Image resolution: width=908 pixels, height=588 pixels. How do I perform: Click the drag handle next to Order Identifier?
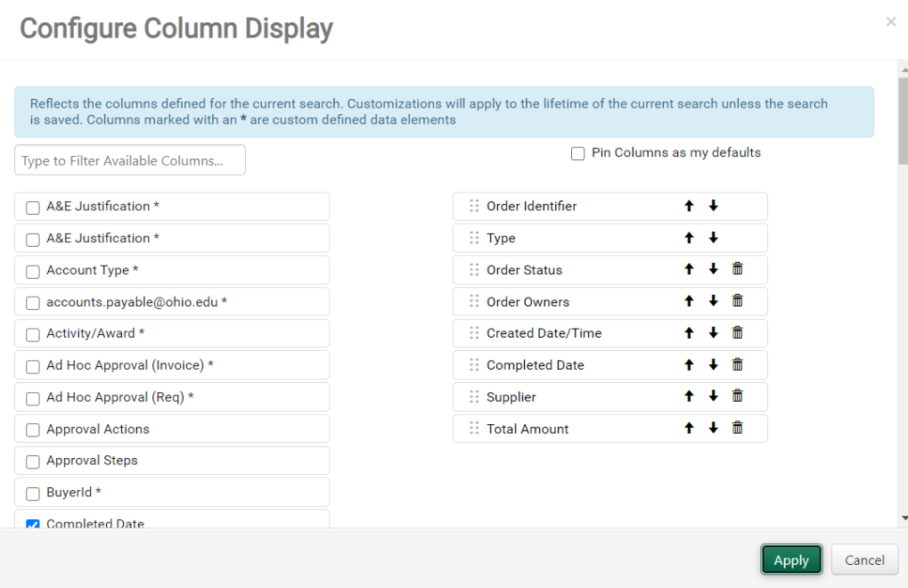pyautogui.click(x=473, y=205)
